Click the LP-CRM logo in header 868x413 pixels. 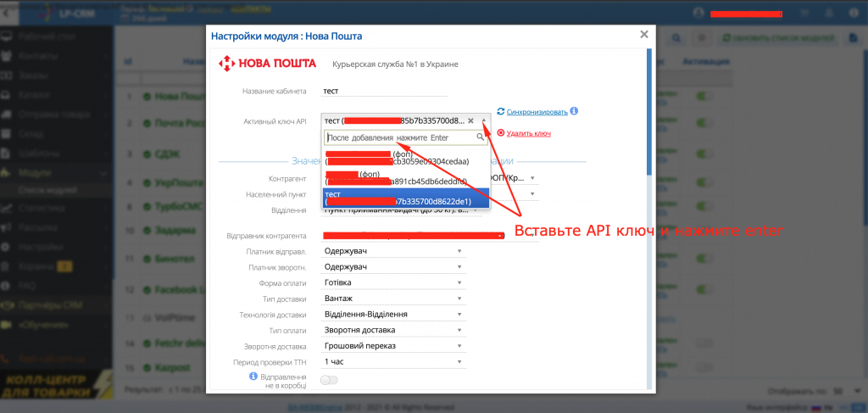click(65, 13)
